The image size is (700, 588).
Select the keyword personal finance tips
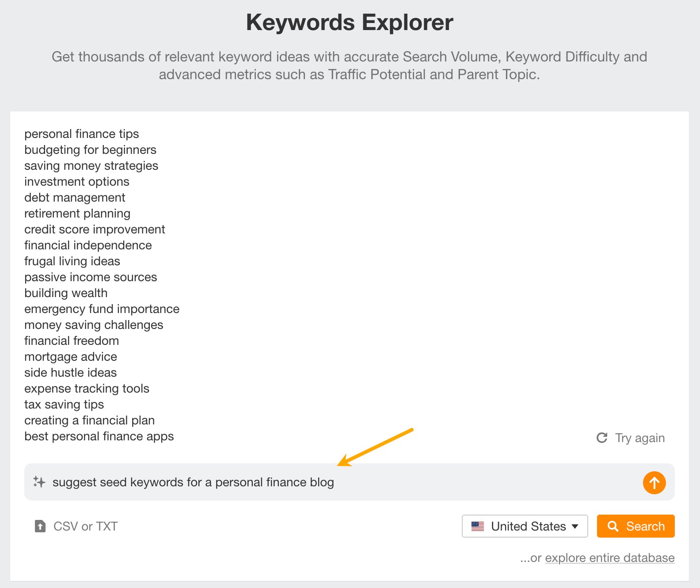[81, 134]
